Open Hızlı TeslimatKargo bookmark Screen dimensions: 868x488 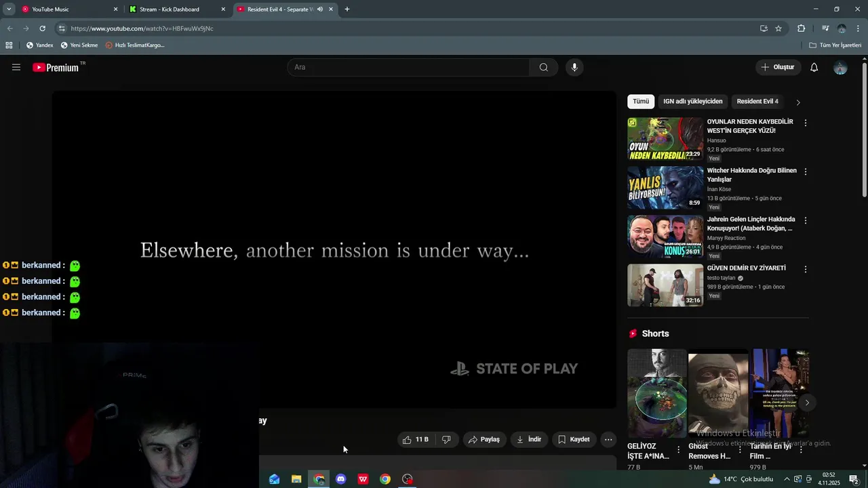(x=135, y=45)
